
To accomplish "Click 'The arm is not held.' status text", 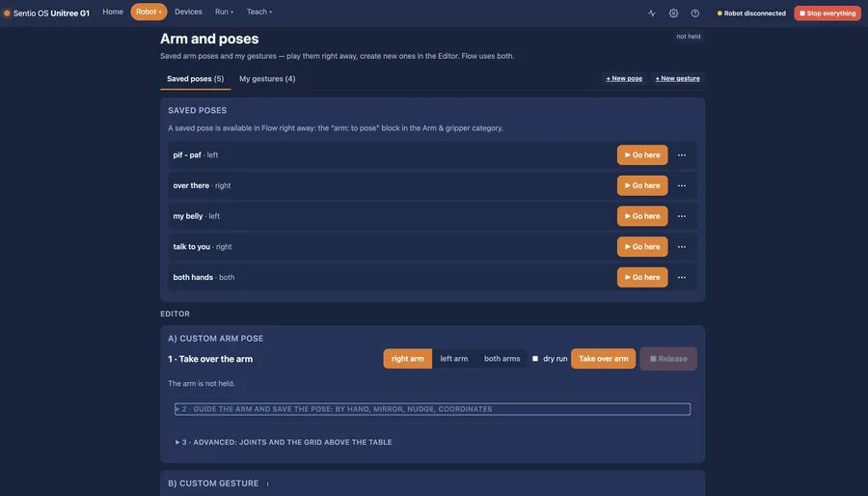I will 201,383.
